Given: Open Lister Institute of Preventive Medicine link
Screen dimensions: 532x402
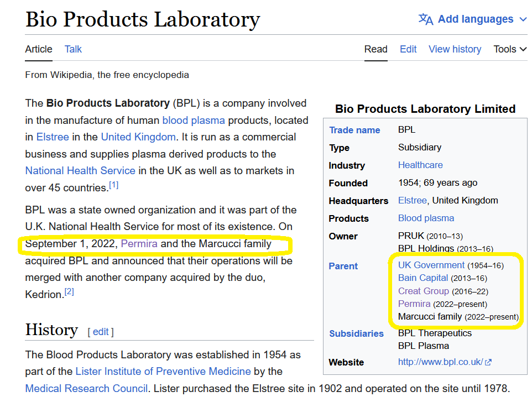Looking at the screenshot, I should [x=163, y=372].
